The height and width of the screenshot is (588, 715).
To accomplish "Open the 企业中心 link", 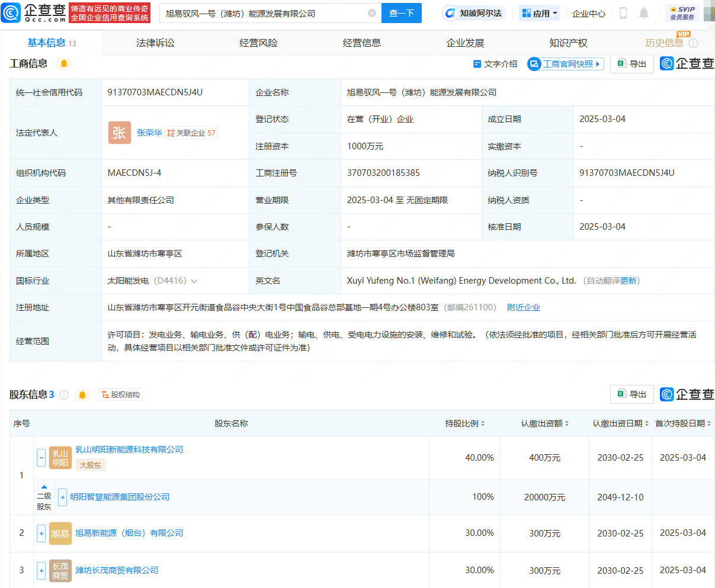I will tap(589, 13).
